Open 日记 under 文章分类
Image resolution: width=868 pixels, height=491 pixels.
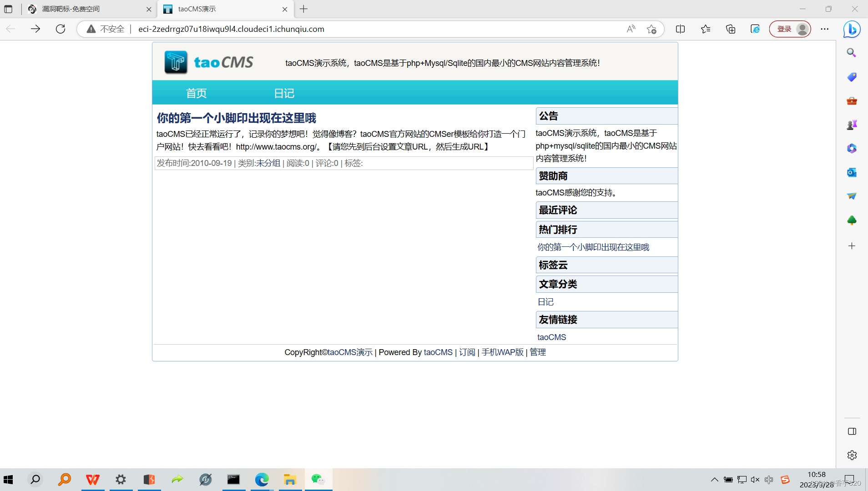[545, 302]
